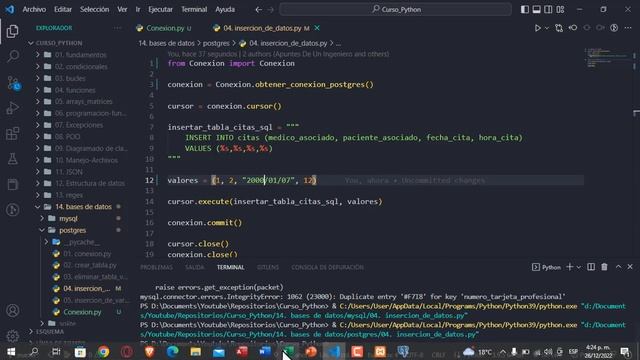Screen dimensions: 640x360
Task: Kill terminal with the trash icon
Action: [604, 267]
